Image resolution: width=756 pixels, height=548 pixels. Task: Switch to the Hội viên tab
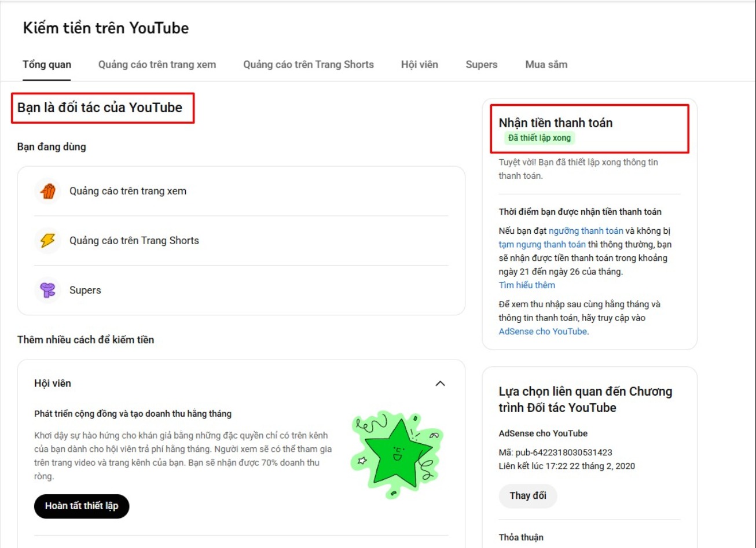click(419, 65)
